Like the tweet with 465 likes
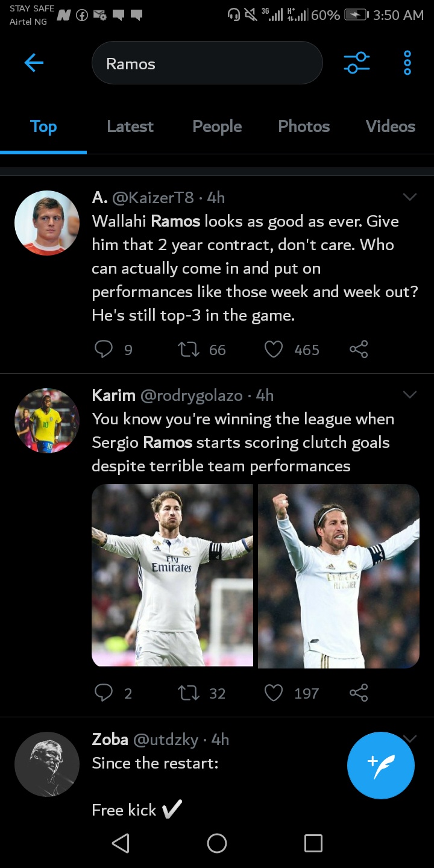This screenshot has height=868, width=434. (274, 350)
